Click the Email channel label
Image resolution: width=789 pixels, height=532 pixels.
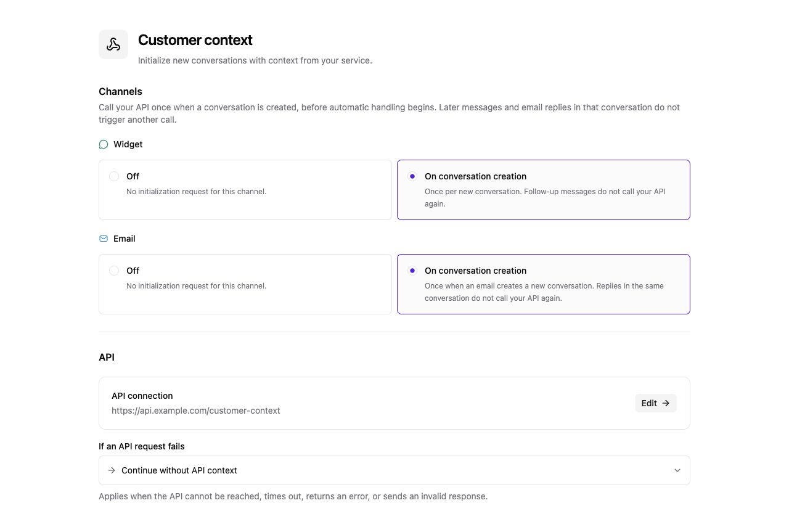point(125,239)
